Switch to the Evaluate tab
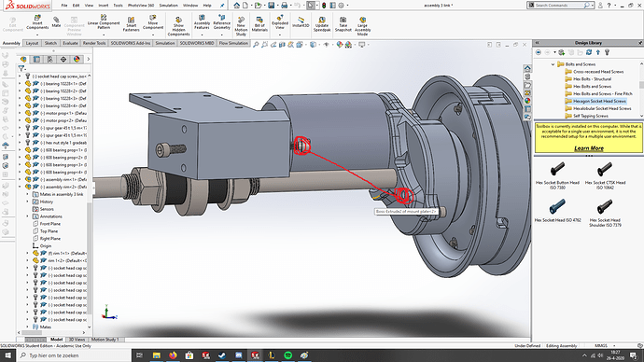This screenshot has height=362, width=644. pyautogui.click(x=70, y=43)
